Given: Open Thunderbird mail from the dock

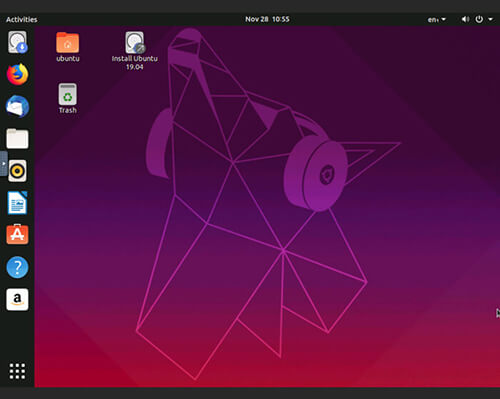Looking at the screenshot, I should (x=17, y=106).
